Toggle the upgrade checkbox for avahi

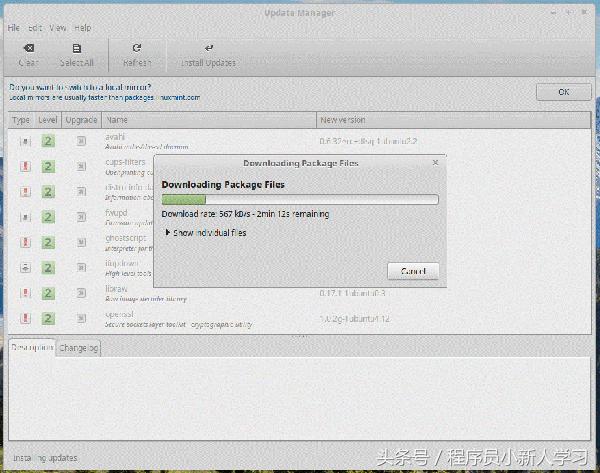81,141
